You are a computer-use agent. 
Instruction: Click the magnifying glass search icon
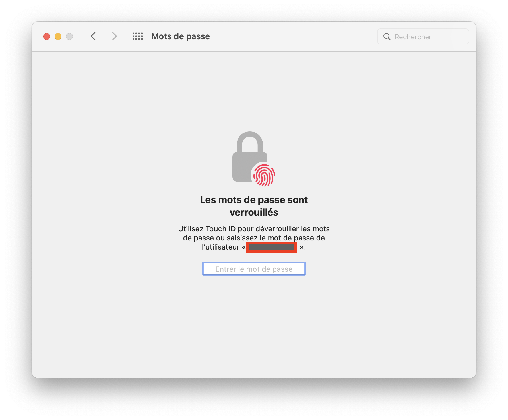(x=387, y=36)
